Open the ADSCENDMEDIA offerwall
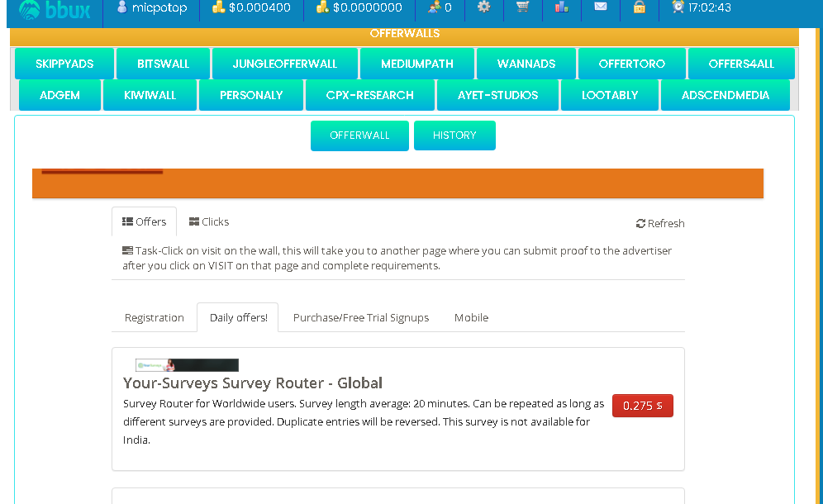This screenshot has width=823, height=504. [725, 95]
